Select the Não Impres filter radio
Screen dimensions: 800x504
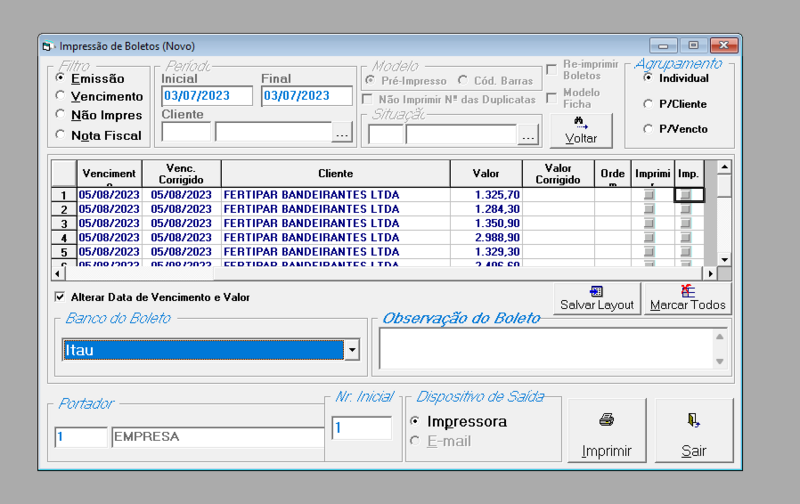pyautogui.click(x=60, y=114)
